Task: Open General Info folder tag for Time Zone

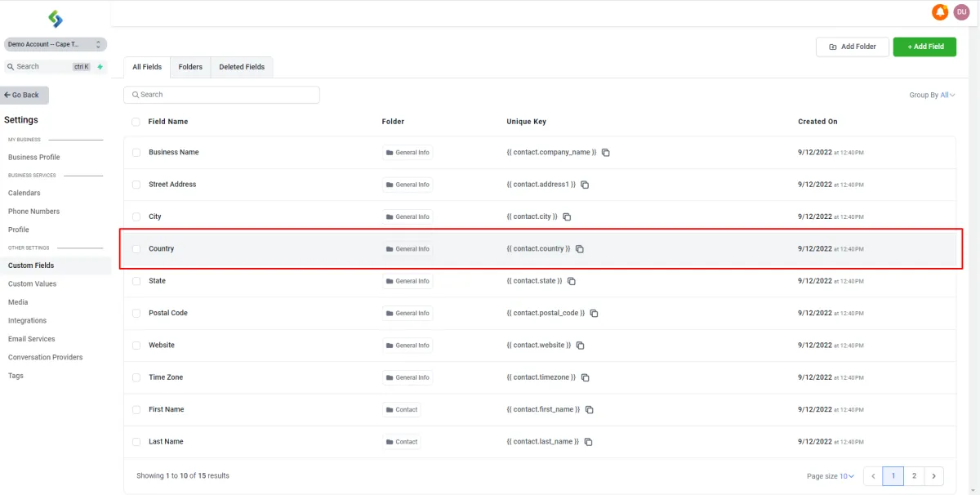Action: coord(408,377)
